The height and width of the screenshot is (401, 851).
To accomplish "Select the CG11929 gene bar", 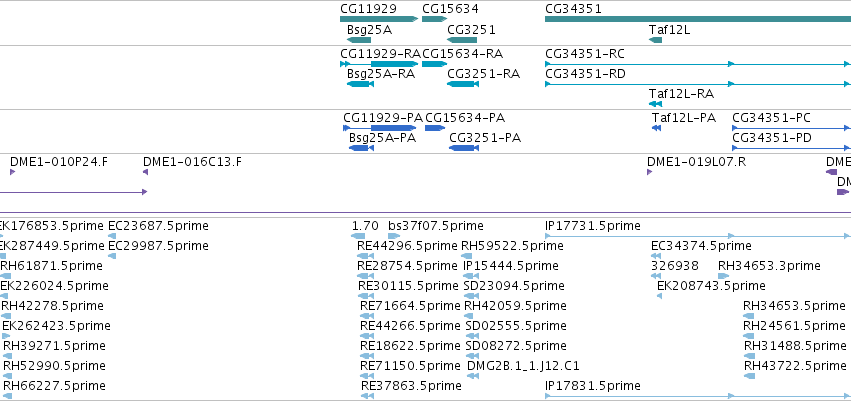I will 379,19.
